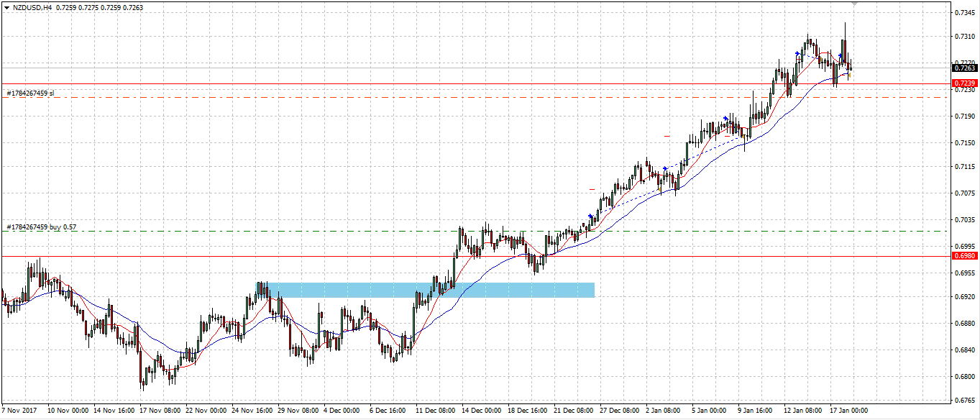980x420 pixels.
Task: Click time axis label 6 Dec 16:00
Action: pyautogui.click(x=389, y=411)
